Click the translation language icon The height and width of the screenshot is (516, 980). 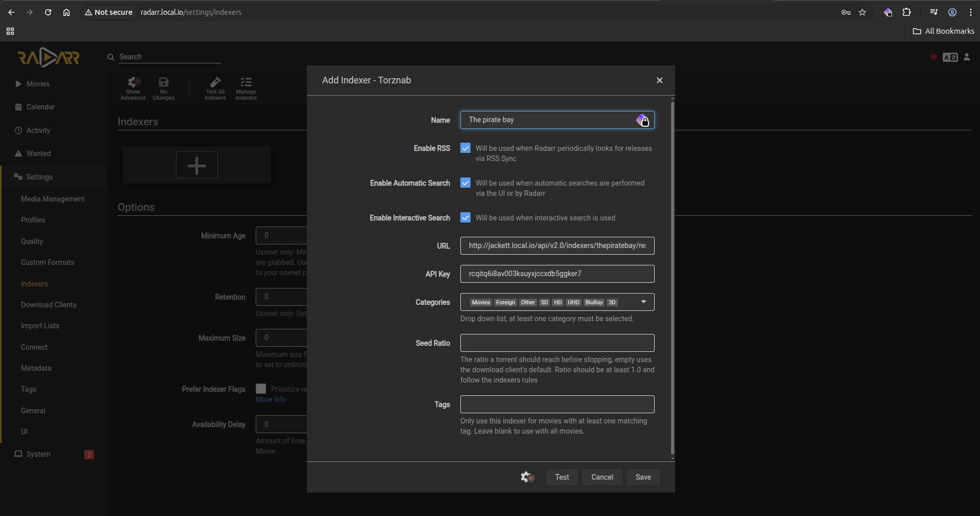click(950, 57)
